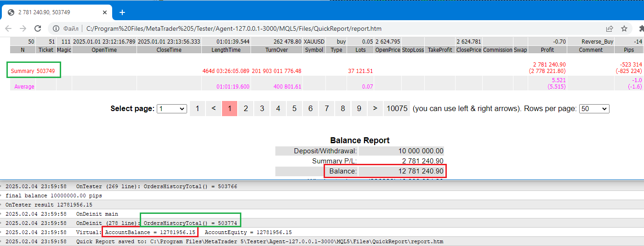Click the ClosePrice column header
644x246 pixels.
click(x=469, y=50)
